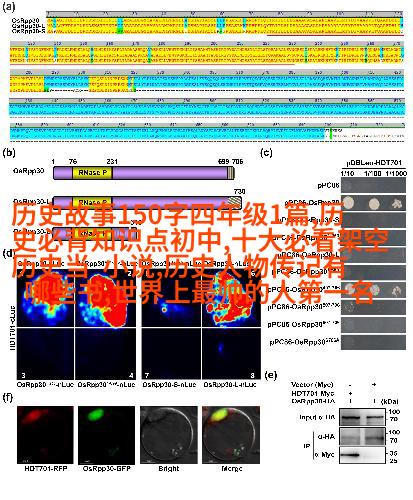Click the panel (e) label
413x500 pixels.
tap(271, 375)
